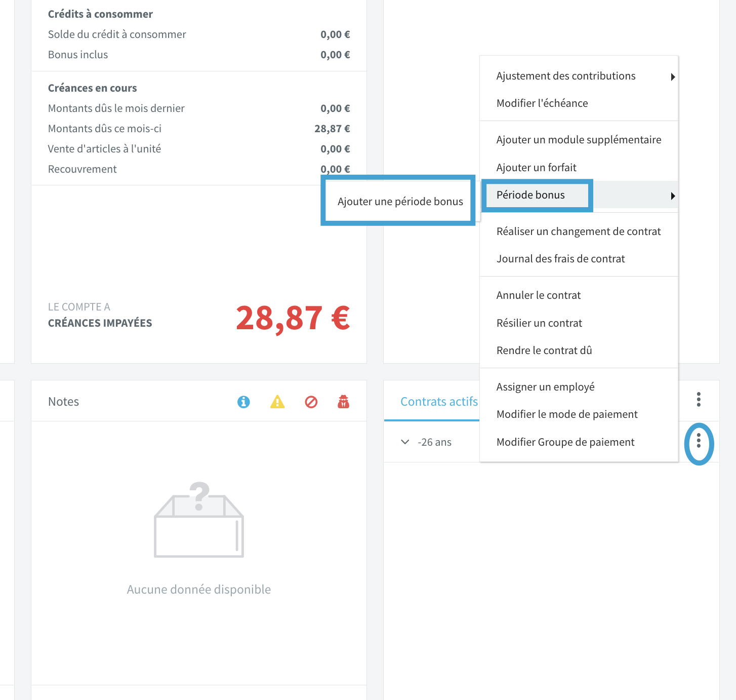Click the yellow warning note filter icon
The width and height of the screenshot is (736, 700).
(277, 402)
